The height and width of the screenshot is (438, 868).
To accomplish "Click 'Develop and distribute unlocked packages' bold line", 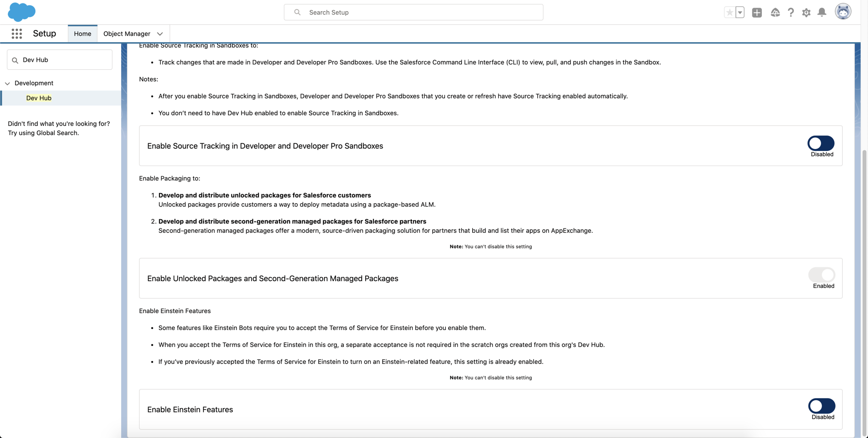I will pos(264,195).
